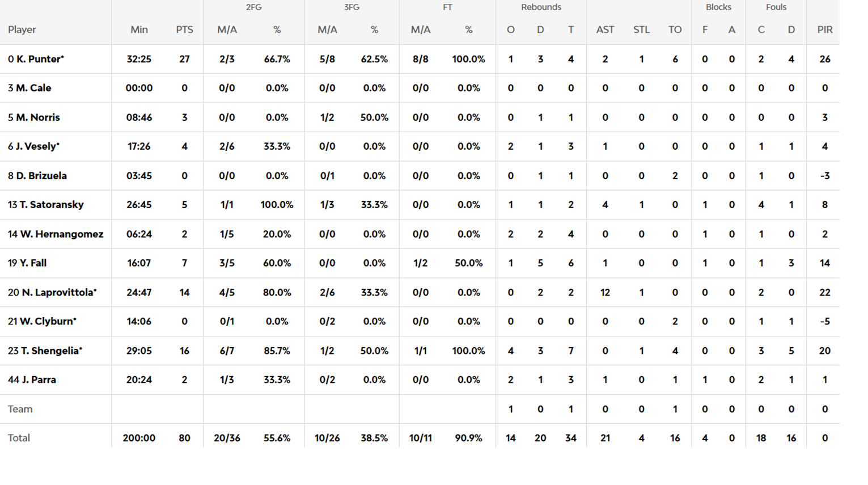Click player name M. Cale

[x=33, y=88]
